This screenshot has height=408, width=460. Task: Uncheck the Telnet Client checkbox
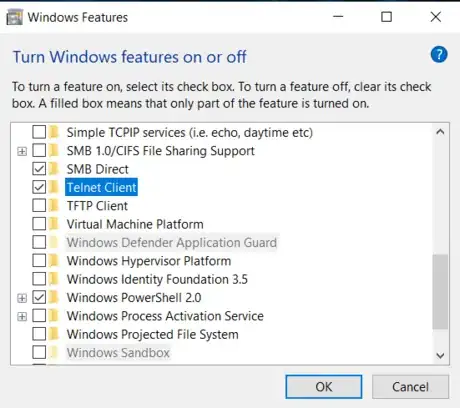(x=39, y=187)
